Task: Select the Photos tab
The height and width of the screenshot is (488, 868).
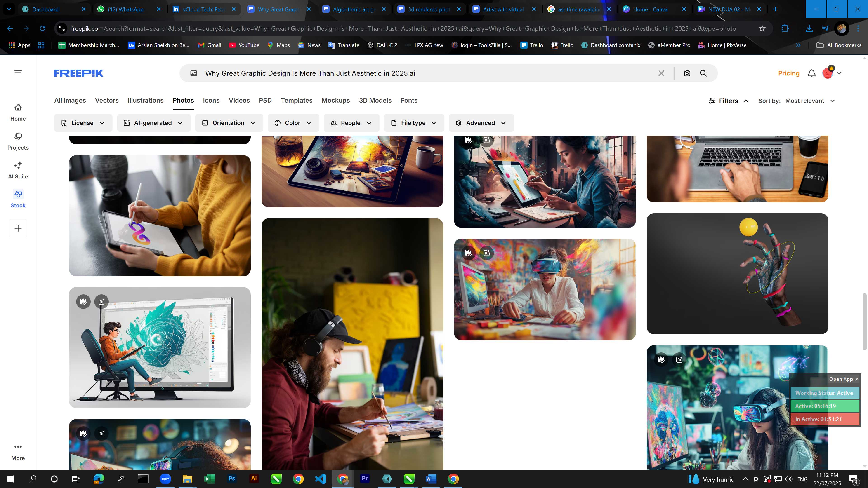Action: pyautogui.click(x=183, y=100)
